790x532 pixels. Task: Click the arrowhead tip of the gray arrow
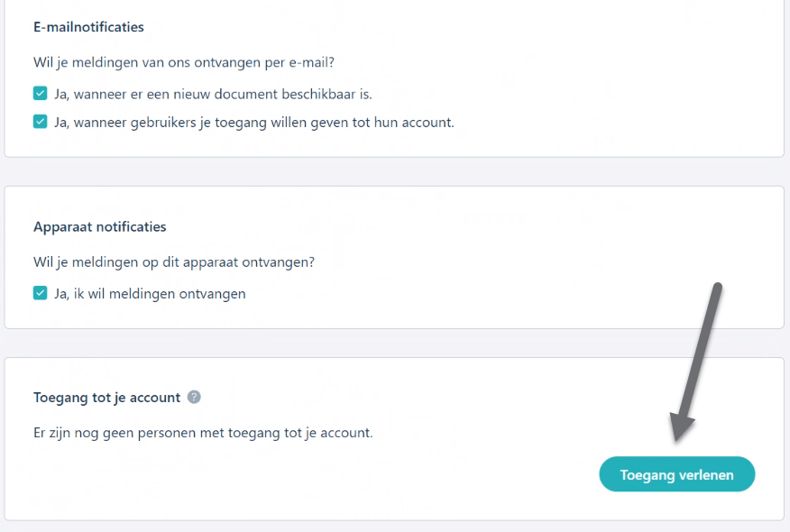(x=676, y=439)
